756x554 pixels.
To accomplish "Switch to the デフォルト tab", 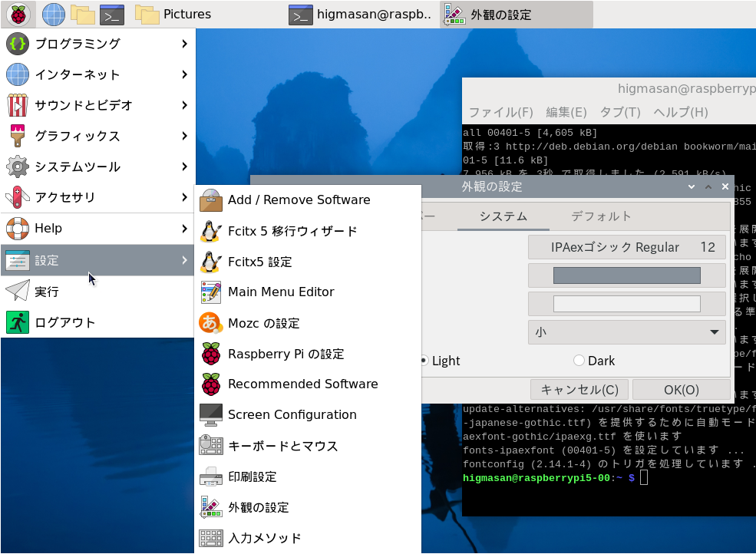I will pyautogui.click(x=601, y=216).
